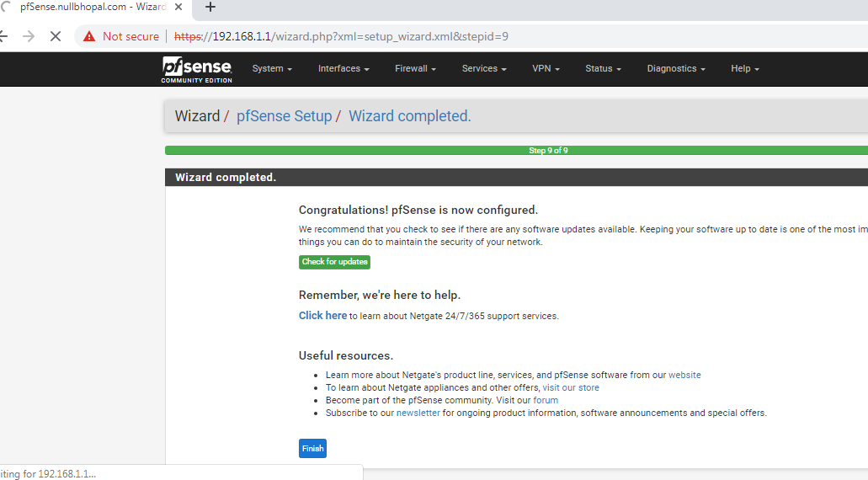This screenshot has width=868, height=480.
Task: Open the System dropdown menu
Action: (272, 69)
